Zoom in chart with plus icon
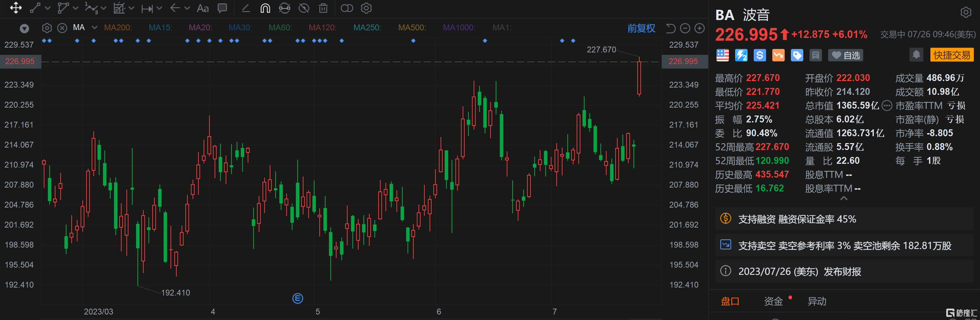The width and height of the screenshot is (980, 320). click(x=699, y=28)
